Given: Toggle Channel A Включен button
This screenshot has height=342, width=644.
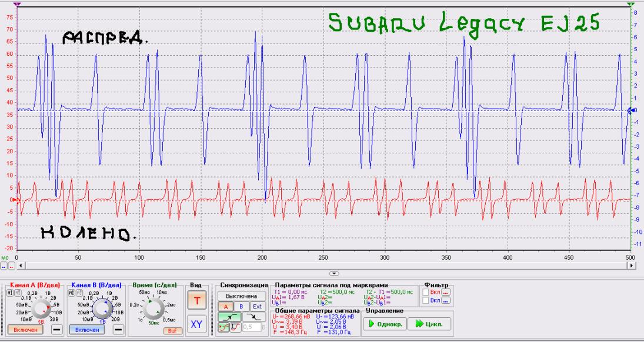Looking at the screenshot, I should click(x=24, y=330).
